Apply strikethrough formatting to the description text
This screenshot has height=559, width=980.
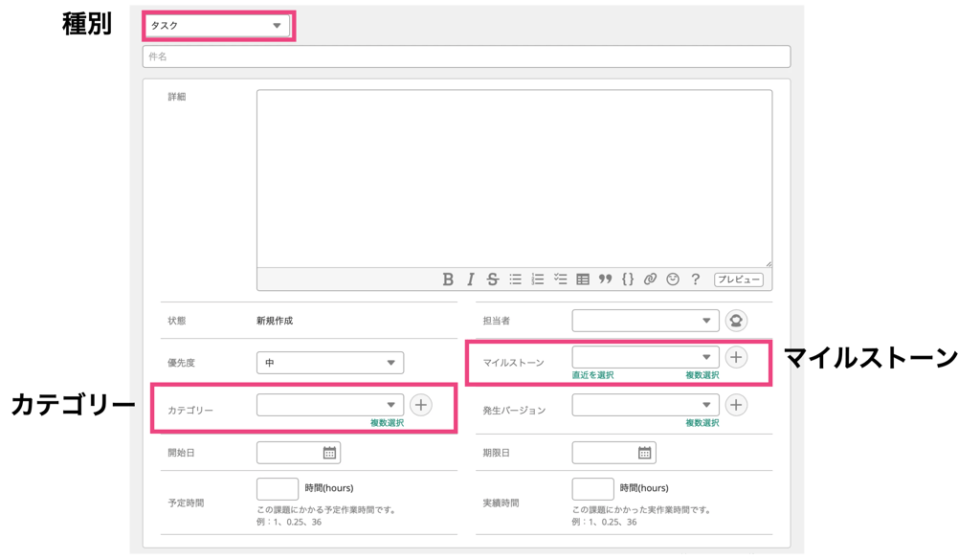coord(492,279)
